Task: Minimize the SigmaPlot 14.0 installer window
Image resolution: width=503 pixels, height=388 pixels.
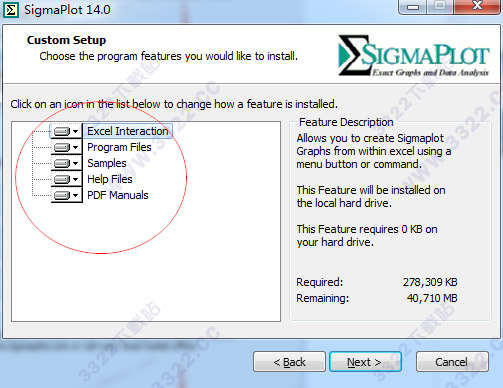Action: [x=413, y=6]
